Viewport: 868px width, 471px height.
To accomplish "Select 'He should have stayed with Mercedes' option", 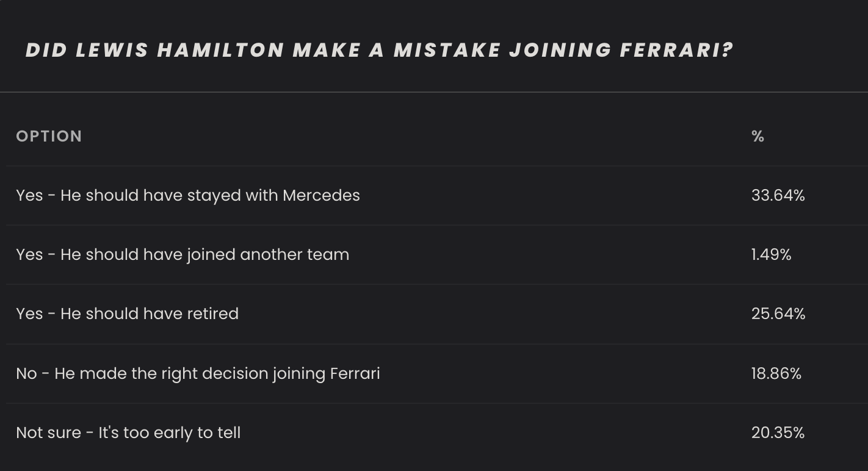I will point(188,196).
